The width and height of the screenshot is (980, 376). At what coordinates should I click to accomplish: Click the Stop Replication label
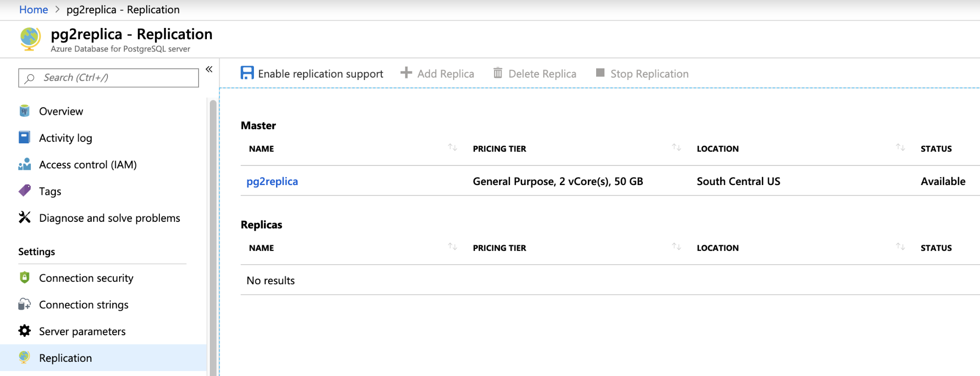650,74
